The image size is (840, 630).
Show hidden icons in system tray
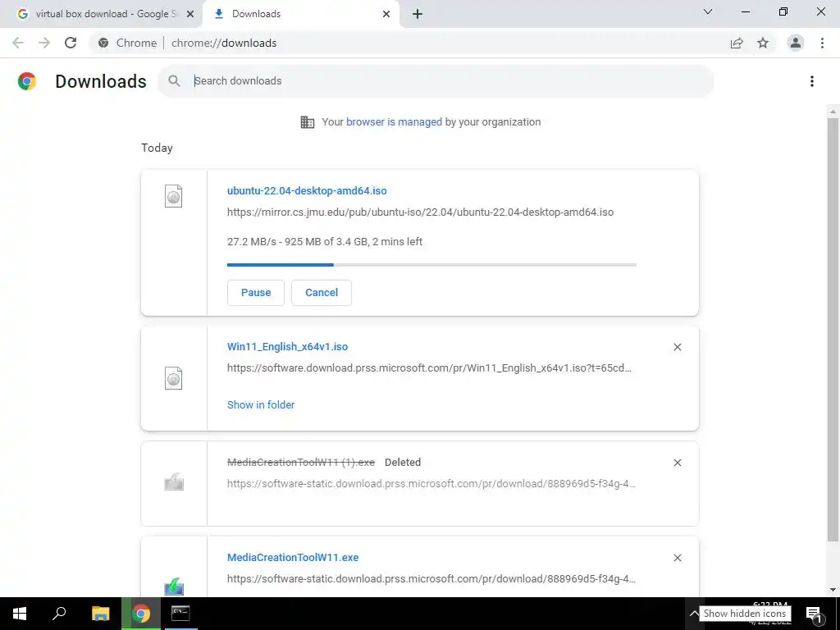point(693,614)
